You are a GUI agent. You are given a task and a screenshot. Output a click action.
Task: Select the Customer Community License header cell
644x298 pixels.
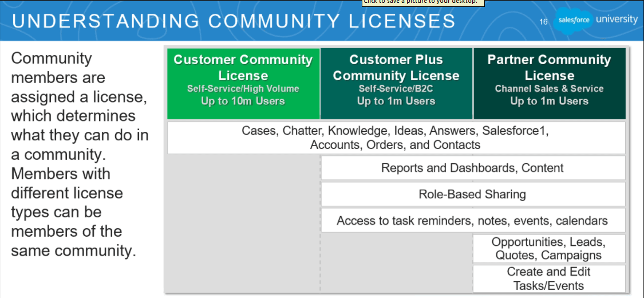pos(243,84)
